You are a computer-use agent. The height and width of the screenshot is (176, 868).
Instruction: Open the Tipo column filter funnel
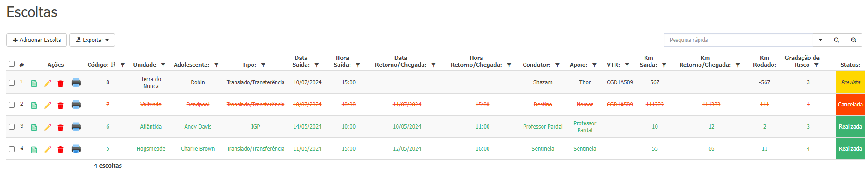pyautogui.click(x=263, y=65)
